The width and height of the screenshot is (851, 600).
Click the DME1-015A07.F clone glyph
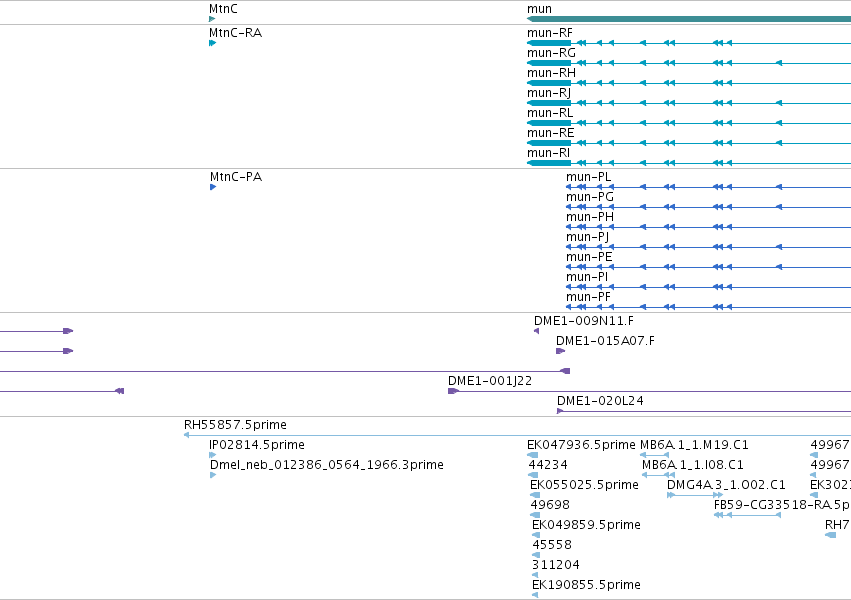(x=561, y=351)
